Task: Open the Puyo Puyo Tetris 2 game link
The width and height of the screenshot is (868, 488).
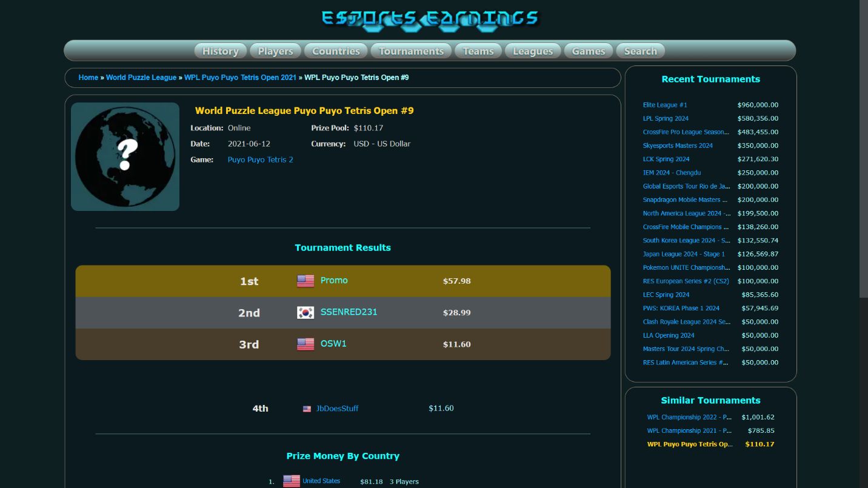Action: 260,159
